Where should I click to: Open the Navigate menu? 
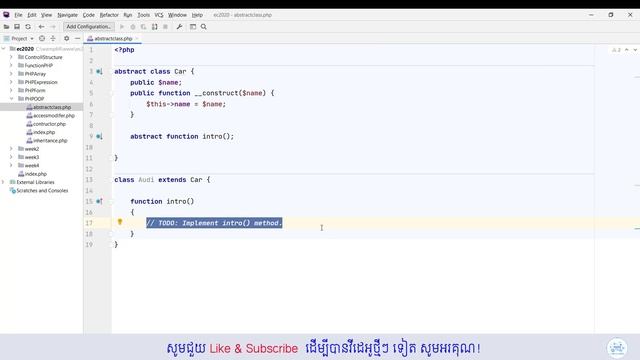tap(67, 15)
